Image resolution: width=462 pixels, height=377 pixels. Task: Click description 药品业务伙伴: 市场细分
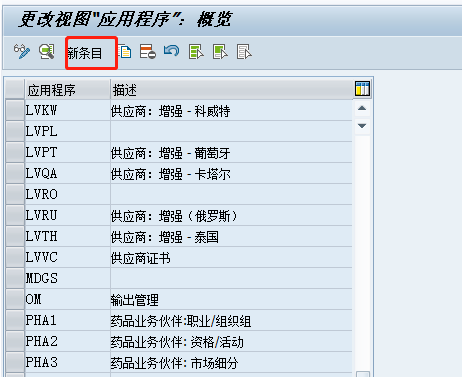tap(231, 362)
